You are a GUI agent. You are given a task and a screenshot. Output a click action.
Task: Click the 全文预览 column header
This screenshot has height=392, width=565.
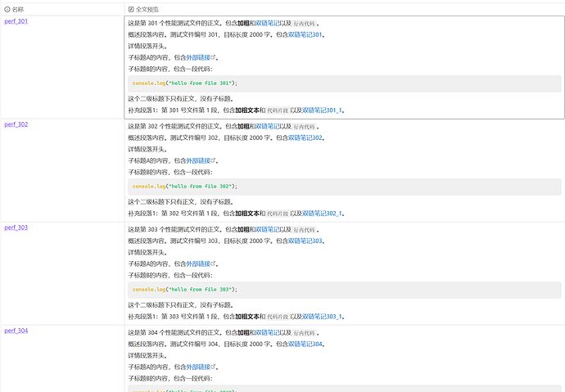click(344, 9)
